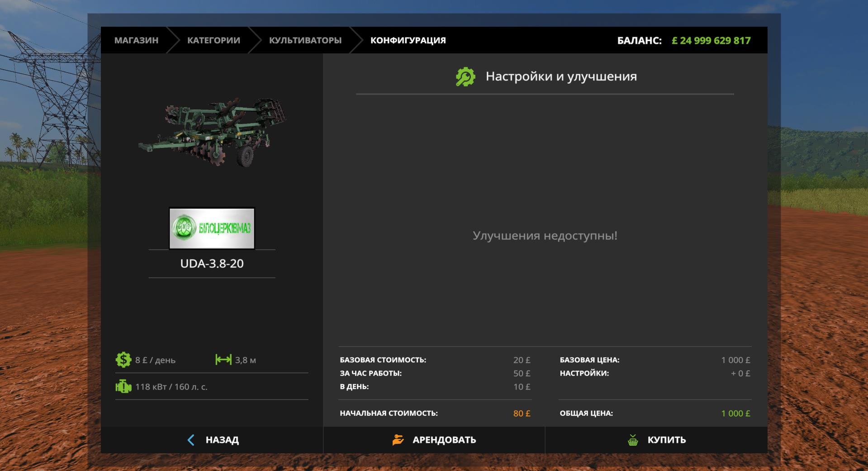
Task: Click the green balance amount
Action: pyautogui.click(x=711, y=41)
